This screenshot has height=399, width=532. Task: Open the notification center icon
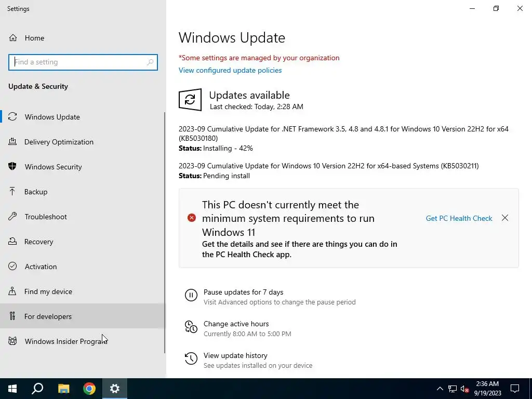(515, 389)
